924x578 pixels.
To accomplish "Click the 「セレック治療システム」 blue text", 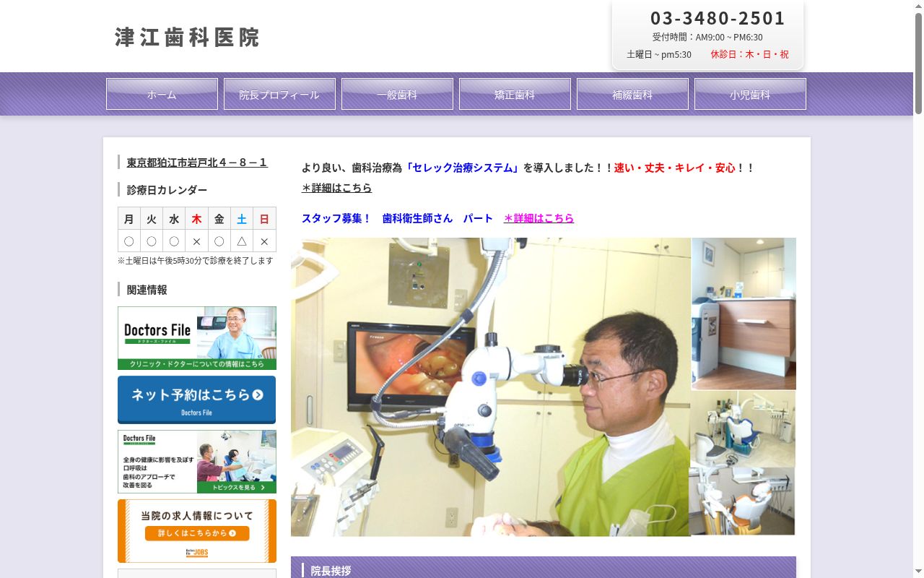I will coord(463,168).
